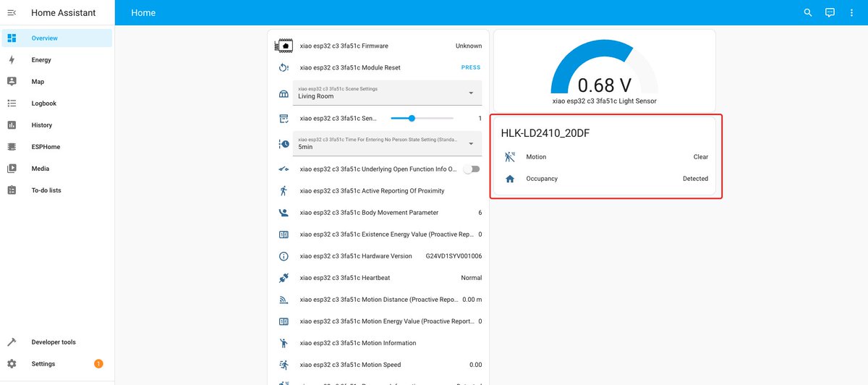Open Settings in the sidebar
Screen dimensions: 868x385
57,364
